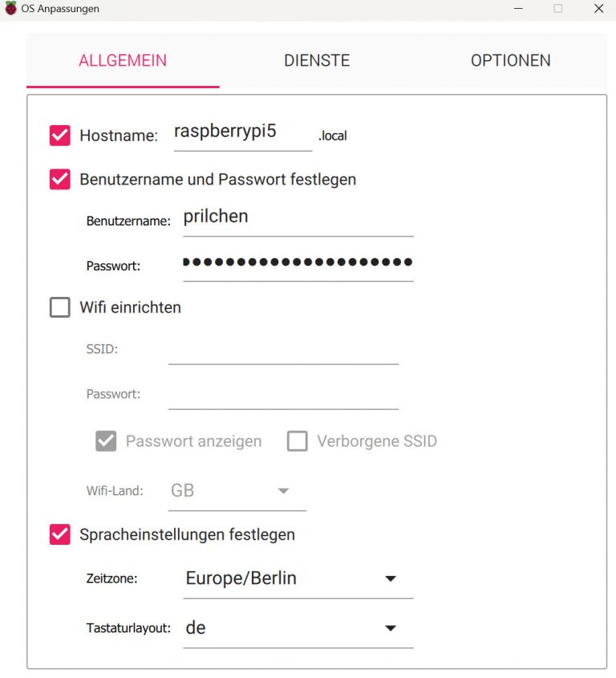Select the Benutzername field showing prilchen
This screenshot has width=616, height=678.
(x=297, y=217)
